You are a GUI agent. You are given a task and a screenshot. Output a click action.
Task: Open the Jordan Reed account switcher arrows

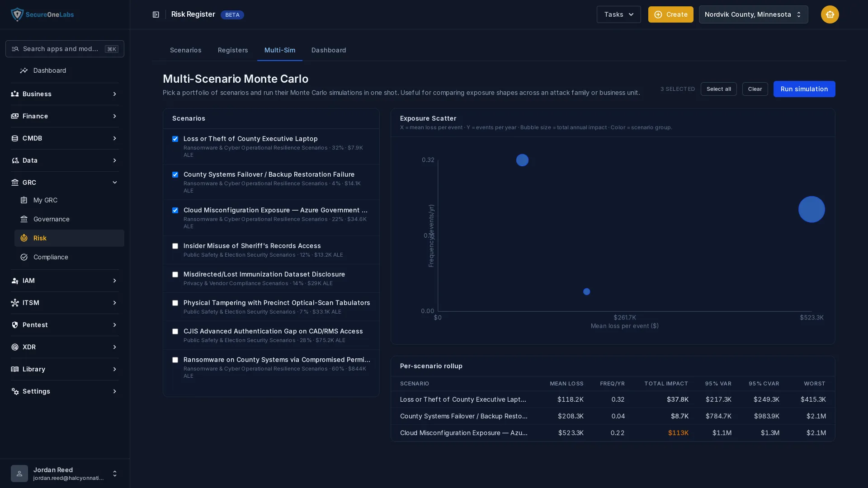pos(114,474)
